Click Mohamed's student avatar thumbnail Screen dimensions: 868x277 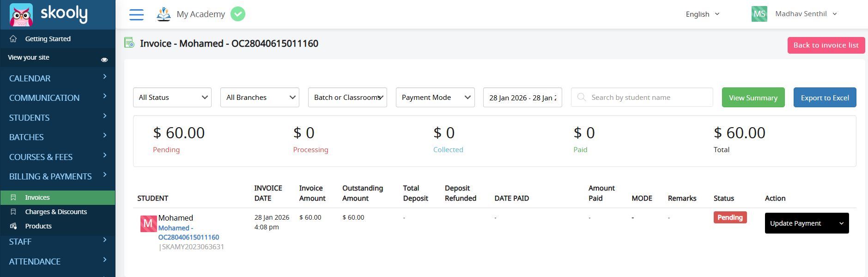(x=148, y=224)
